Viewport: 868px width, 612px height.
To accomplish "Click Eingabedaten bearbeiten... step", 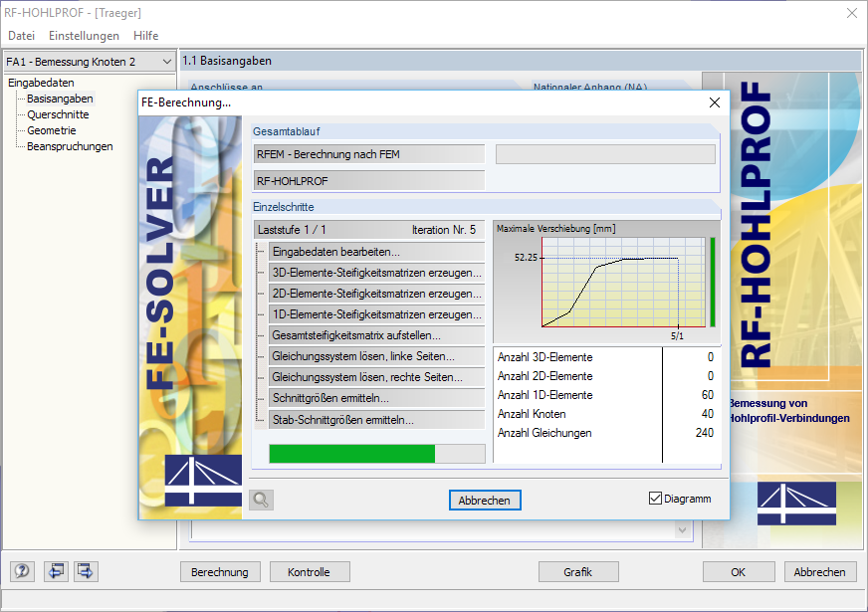I will [x=376, y=252].
